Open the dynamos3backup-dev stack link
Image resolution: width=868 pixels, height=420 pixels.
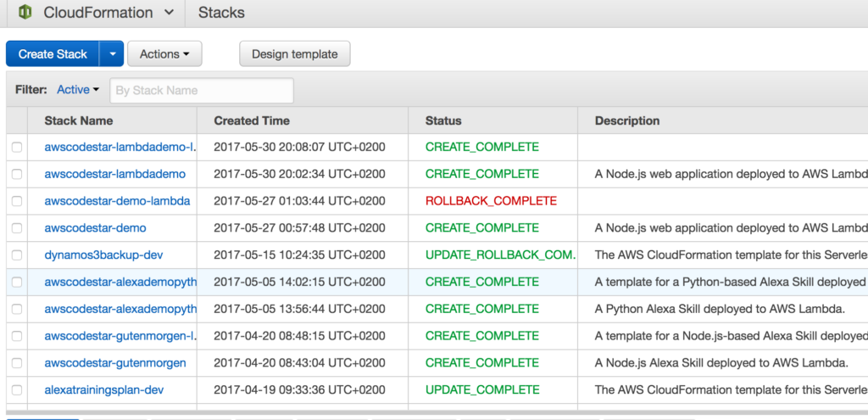click(103, 255)
